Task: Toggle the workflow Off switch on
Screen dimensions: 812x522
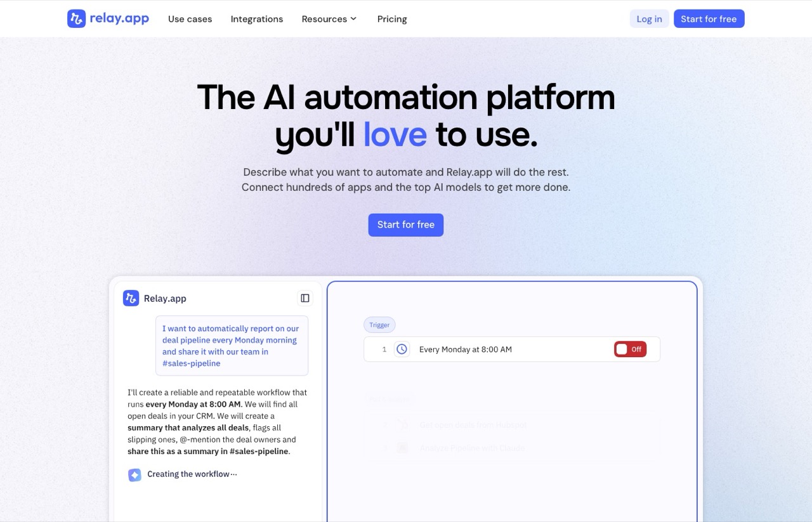Action: pyautogui.click(x=630, y=349)
